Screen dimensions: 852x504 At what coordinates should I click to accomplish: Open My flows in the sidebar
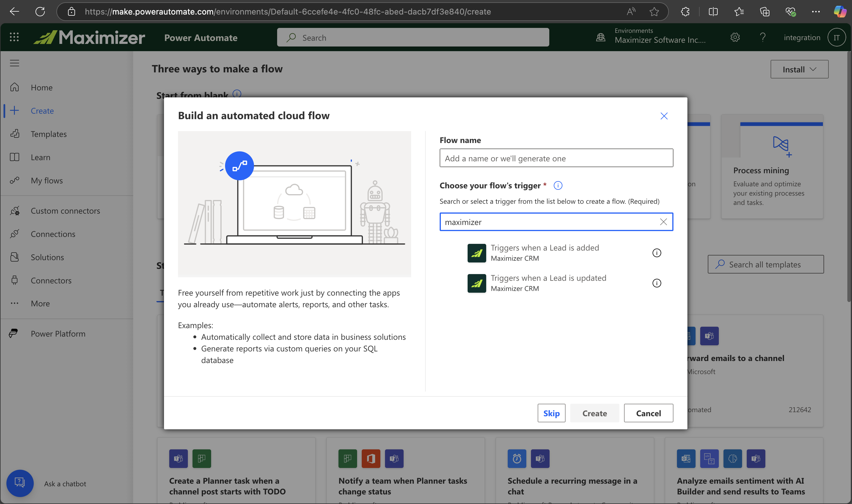47,180
